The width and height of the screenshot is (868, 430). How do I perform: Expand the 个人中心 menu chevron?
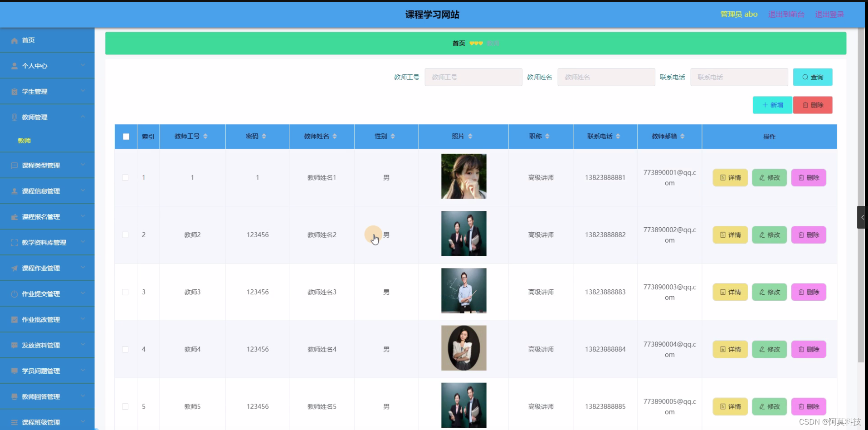coord(83,65)
